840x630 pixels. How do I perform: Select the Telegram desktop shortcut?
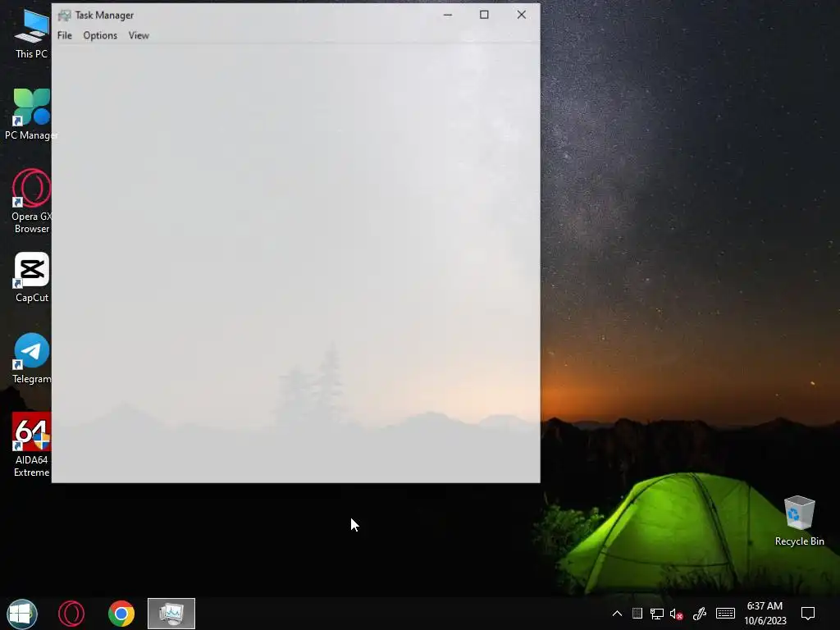pos(31,359)
